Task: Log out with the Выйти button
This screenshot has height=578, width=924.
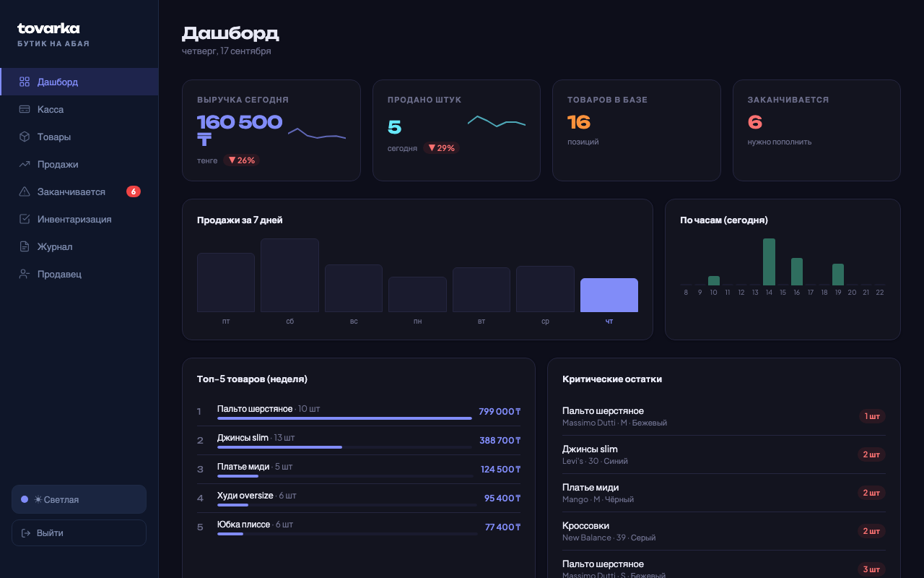Action: coord(79,533)
